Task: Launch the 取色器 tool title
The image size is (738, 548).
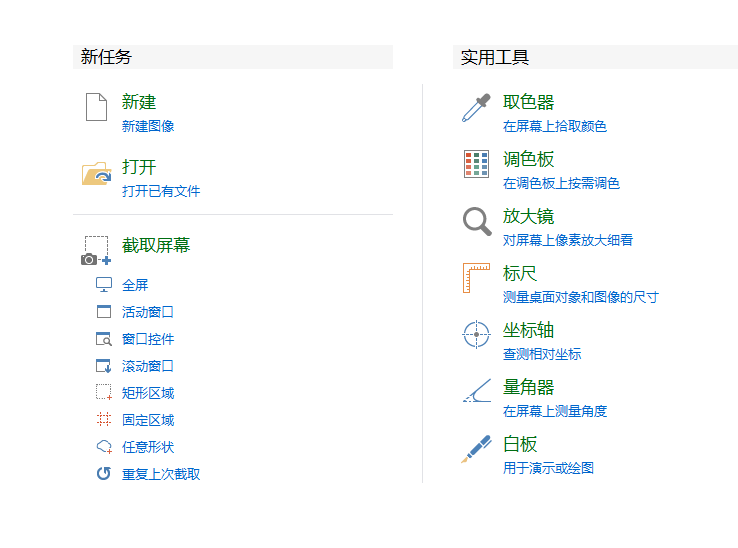Action: pyautogui.click(x=529, y=102)
